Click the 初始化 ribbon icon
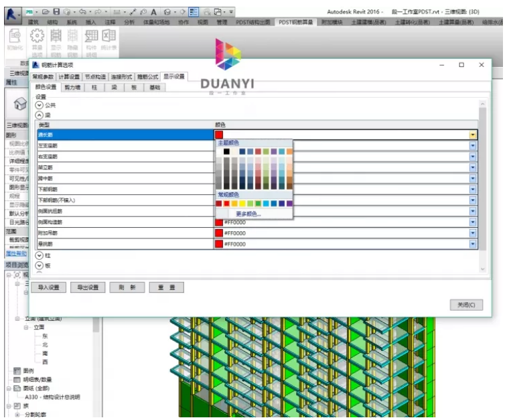Screen dimensions: 509x420 pos(15,40)
